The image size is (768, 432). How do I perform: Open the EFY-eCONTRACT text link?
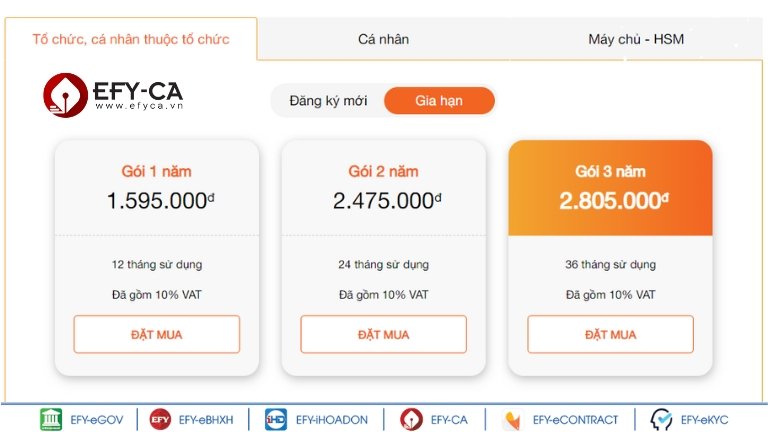point(576,420)
